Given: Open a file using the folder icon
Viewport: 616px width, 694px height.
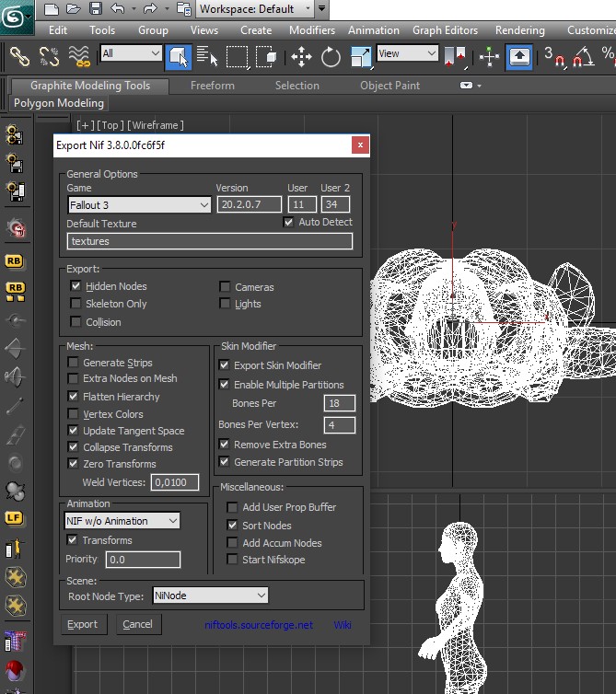Looking at the screenshot, I should 73,9.
